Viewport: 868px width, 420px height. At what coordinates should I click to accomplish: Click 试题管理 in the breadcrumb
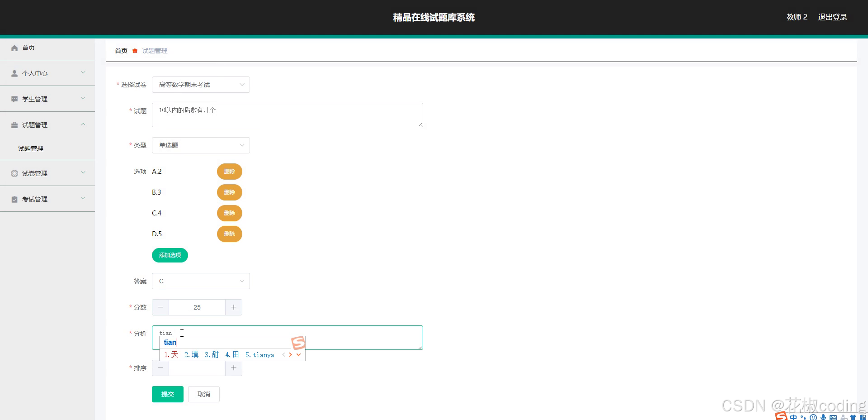coord(155,51)
